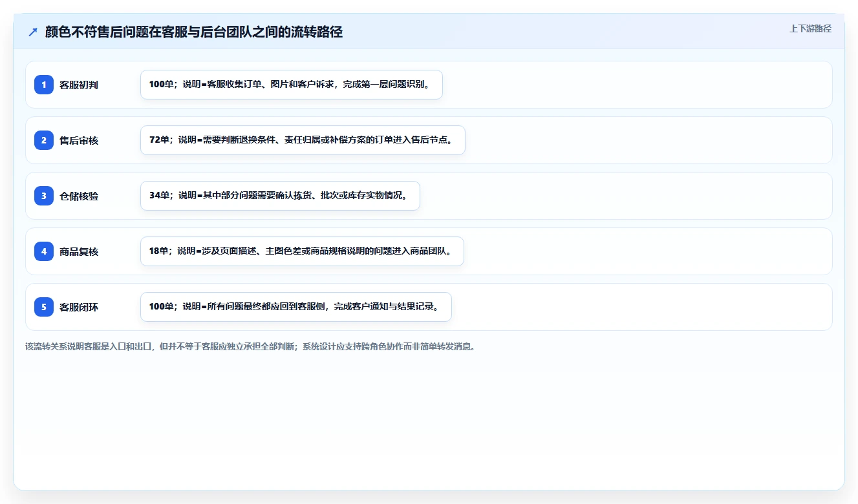858x504 pixels.
Task: Click the footnote starting 该流转关系说明客服是入口和出口
Action: point(250,346)
